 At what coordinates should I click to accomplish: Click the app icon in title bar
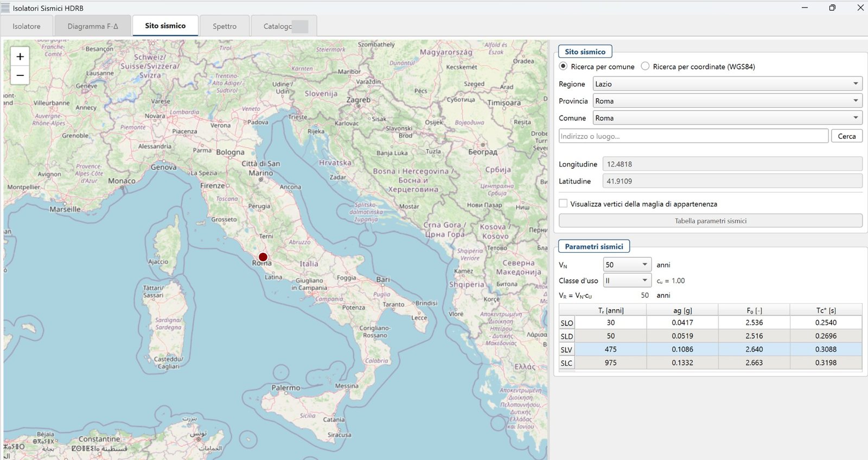[5, 8]
